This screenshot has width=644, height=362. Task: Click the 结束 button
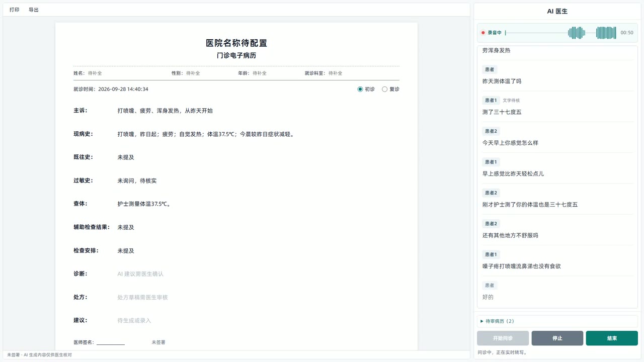click(x=612, y=338)
